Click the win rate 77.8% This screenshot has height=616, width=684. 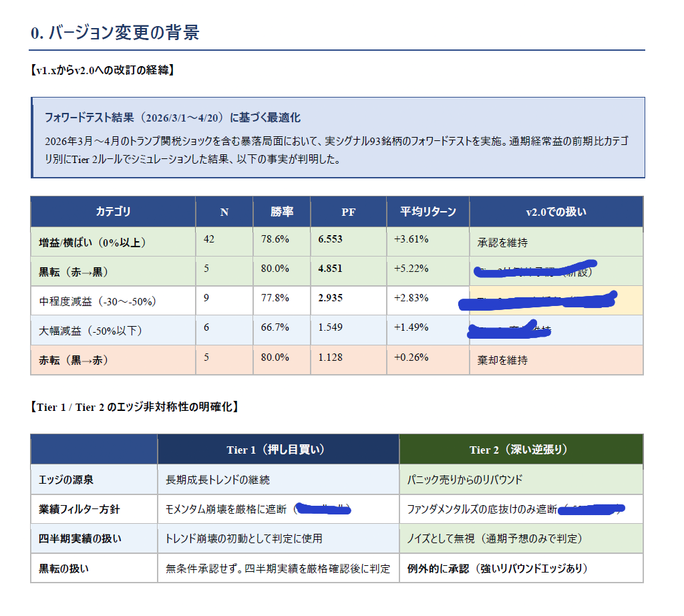point(275,298)
